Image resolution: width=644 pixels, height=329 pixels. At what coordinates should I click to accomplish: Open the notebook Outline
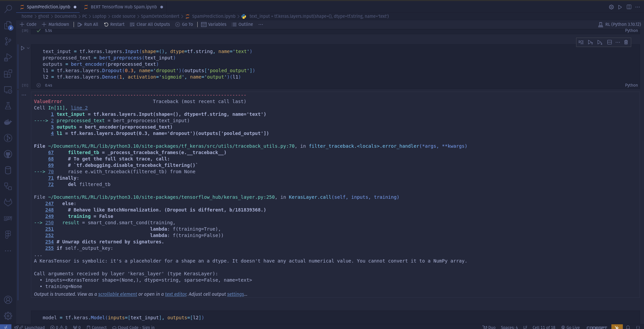point(242,25)
